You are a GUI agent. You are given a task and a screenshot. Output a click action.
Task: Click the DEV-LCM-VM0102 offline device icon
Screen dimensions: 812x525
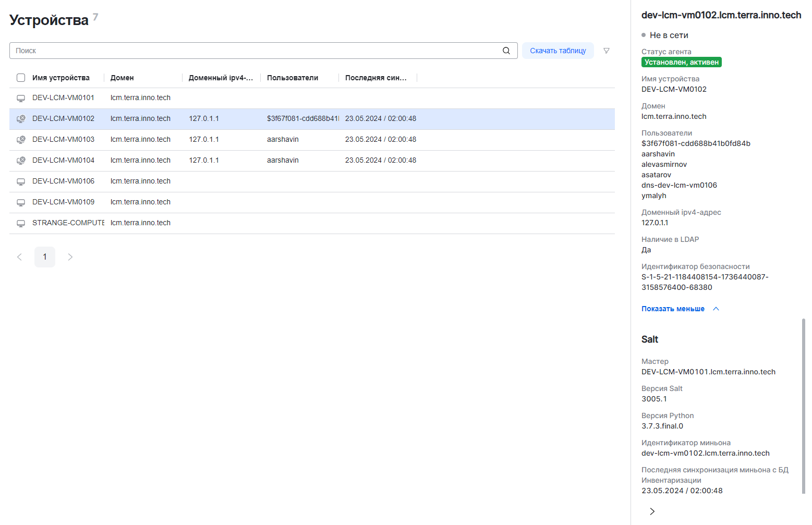coord(21,119)
